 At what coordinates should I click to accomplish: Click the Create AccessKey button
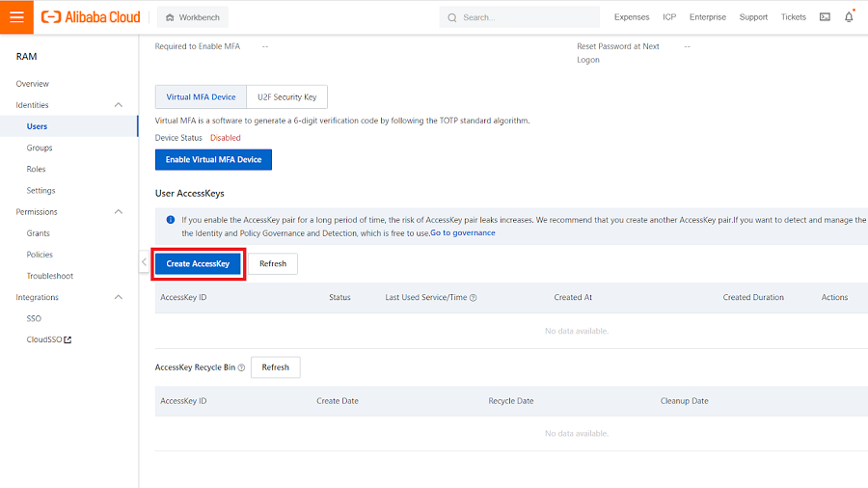tap(198, 263)
